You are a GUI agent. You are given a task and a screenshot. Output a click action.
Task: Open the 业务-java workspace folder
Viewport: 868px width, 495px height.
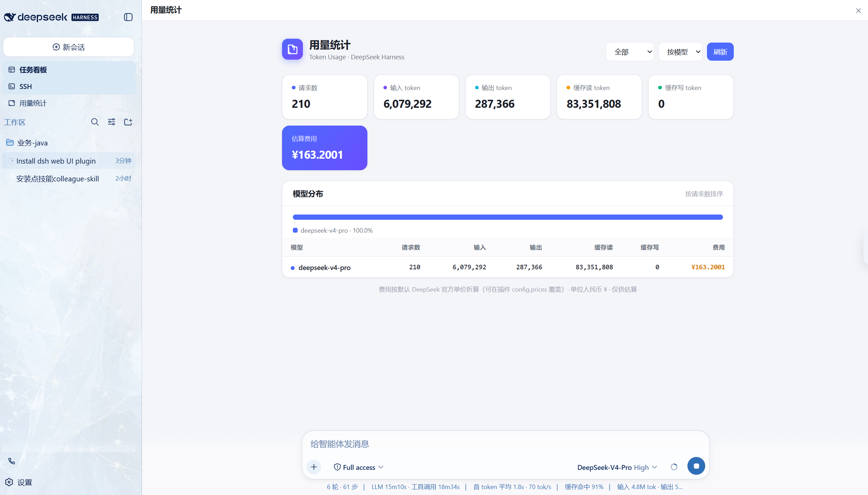[x=69, y=143]
